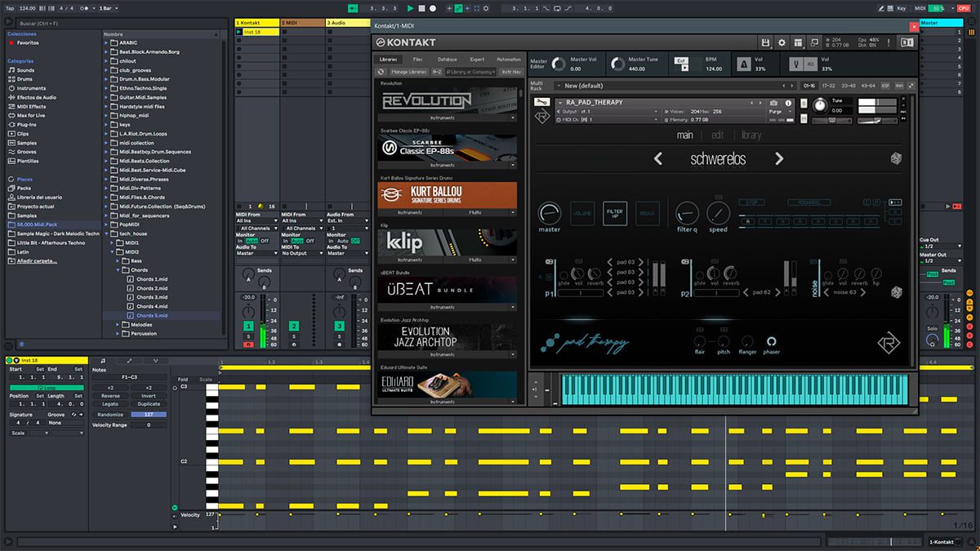Toggle the Kontakt instrument mute M button
Viewport: 980px width, 551px height.
point(804,119)
